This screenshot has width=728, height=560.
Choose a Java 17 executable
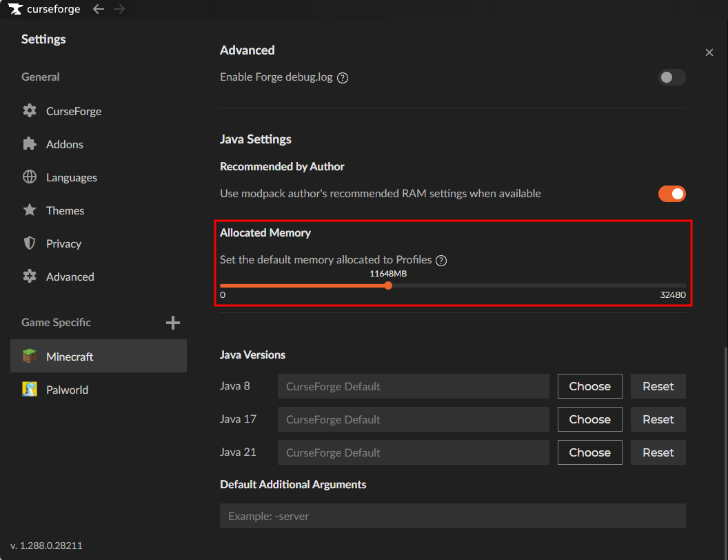pyautogui.click(x=589, y=419)
